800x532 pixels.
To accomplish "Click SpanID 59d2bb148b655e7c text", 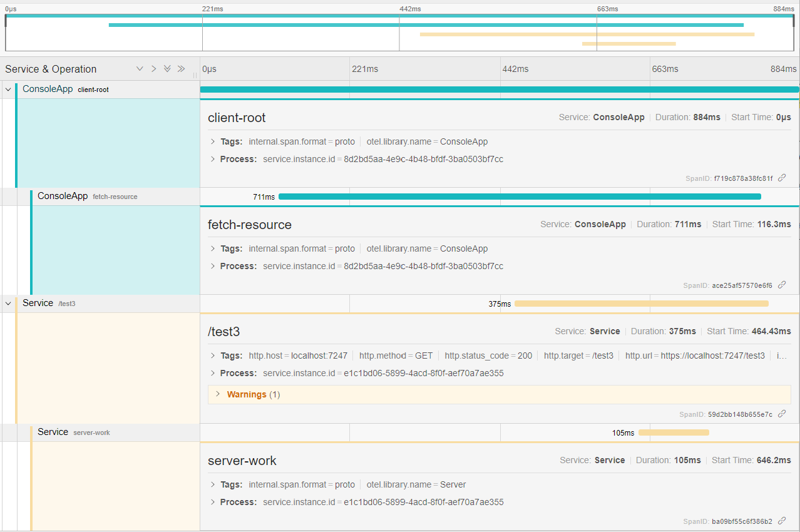I will (740, 414).
